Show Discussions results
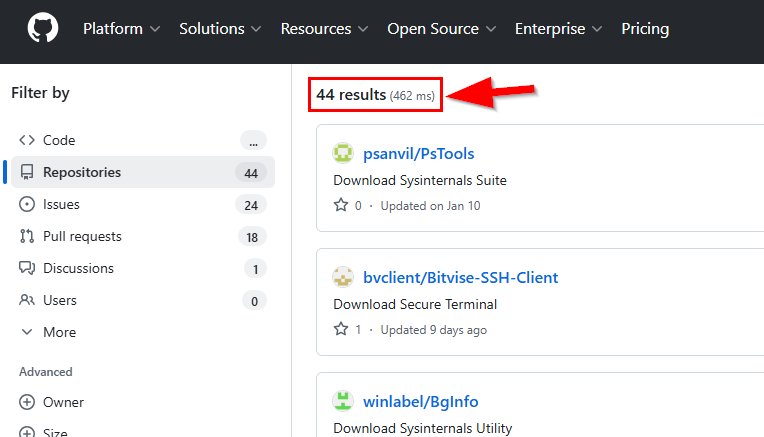 [78, 268]
